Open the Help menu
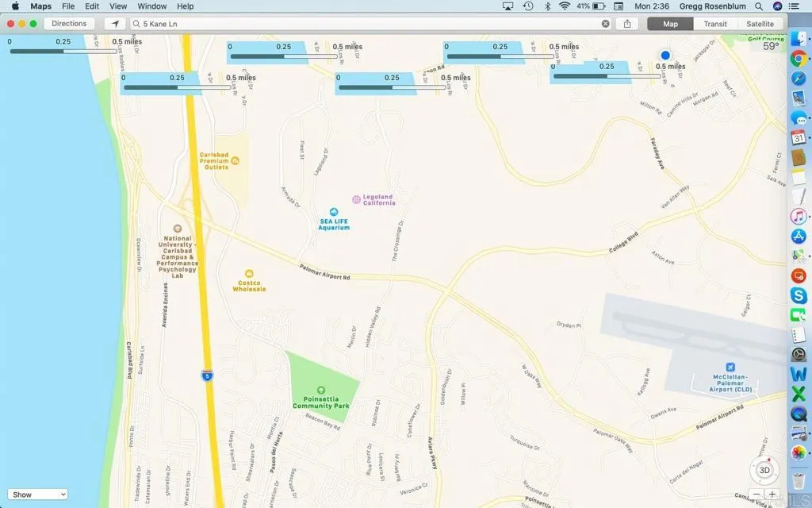Image resolution: width=812 pixels, height=508 pixels. point(186,6)
